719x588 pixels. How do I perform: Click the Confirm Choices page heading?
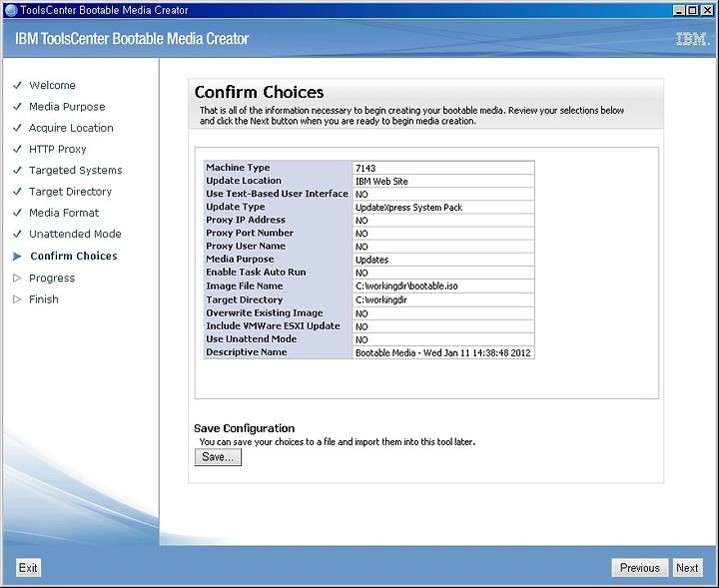(x=259, y=92)
